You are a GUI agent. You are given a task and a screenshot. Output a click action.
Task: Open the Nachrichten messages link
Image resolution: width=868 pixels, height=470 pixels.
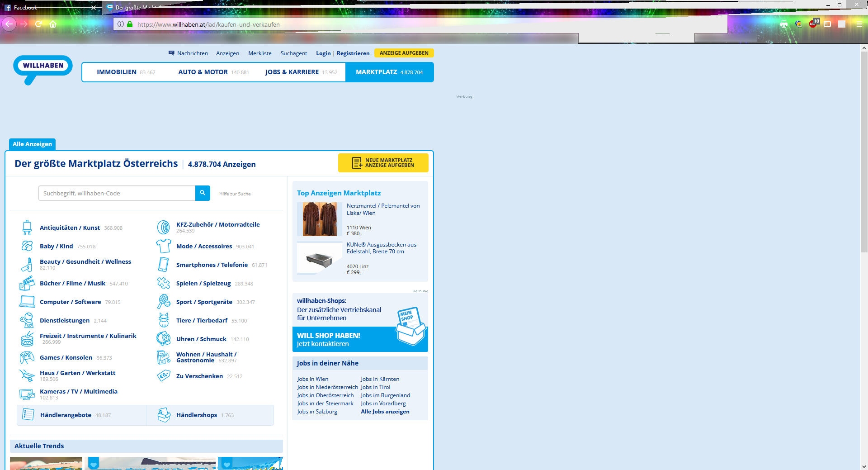point(188,53)
